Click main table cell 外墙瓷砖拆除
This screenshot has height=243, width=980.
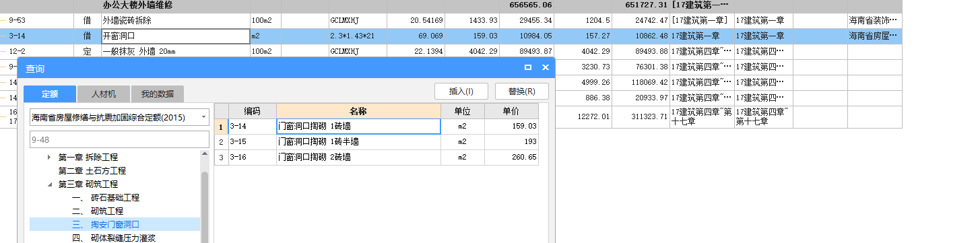175,21
